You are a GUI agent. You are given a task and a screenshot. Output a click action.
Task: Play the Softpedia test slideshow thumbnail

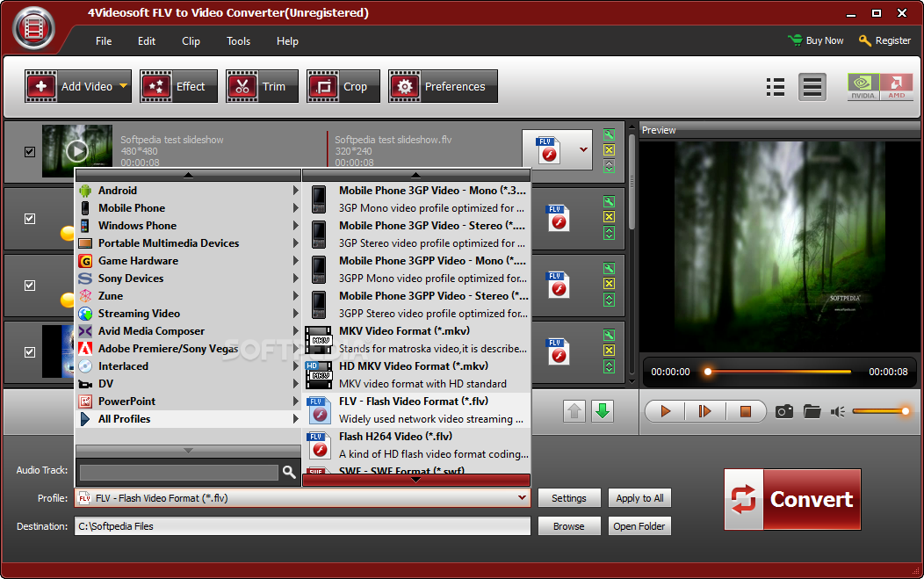76,151
